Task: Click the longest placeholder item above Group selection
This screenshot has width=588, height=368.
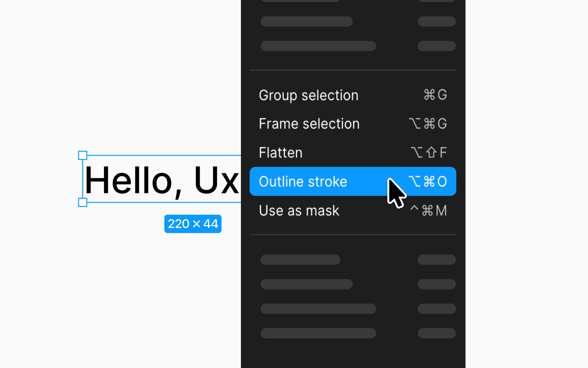Action: click(x=318, y=46)
